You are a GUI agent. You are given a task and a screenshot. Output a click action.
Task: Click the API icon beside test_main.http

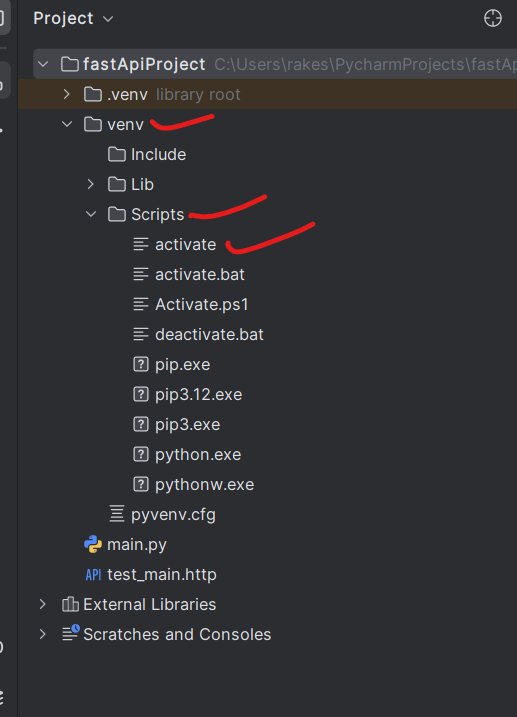point(93,574)
